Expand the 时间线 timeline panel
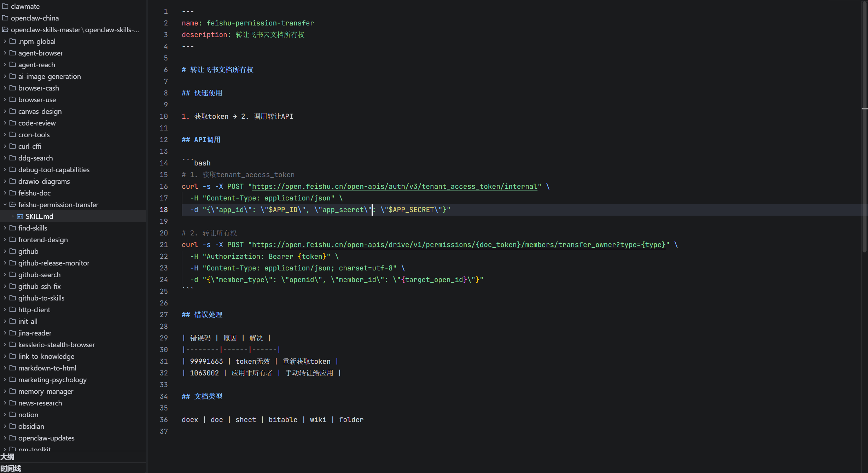 pos(11,468)
